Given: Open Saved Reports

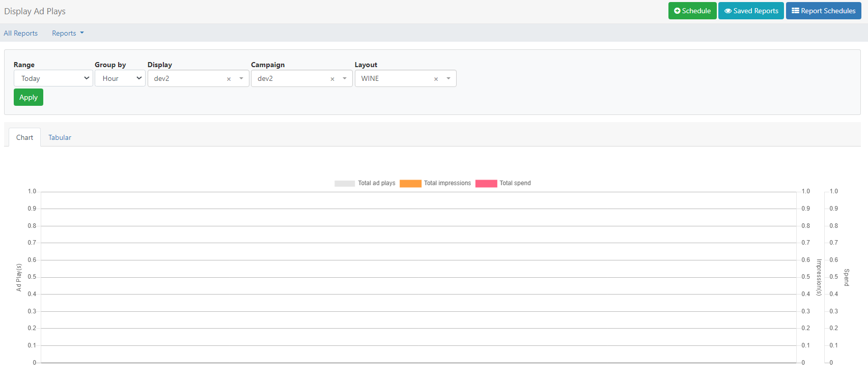Looking at the screenshot, I should pyautogui.click(x=751, y=11).
